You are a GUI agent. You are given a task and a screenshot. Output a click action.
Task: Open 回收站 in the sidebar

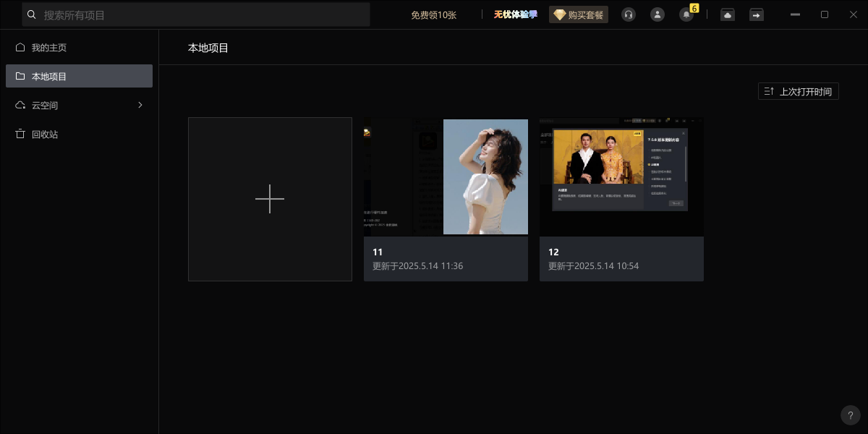click(79, 134)
